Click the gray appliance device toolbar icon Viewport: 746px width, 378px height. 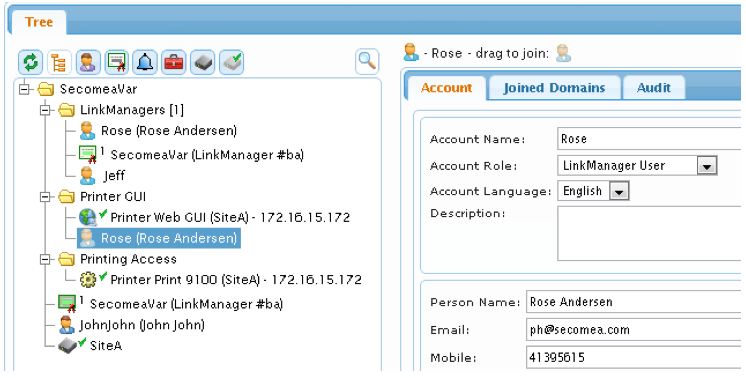point(203,62)
